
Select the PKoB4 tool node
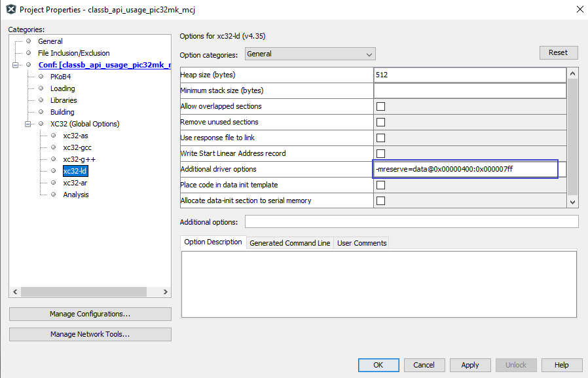[x=60, y=77]
